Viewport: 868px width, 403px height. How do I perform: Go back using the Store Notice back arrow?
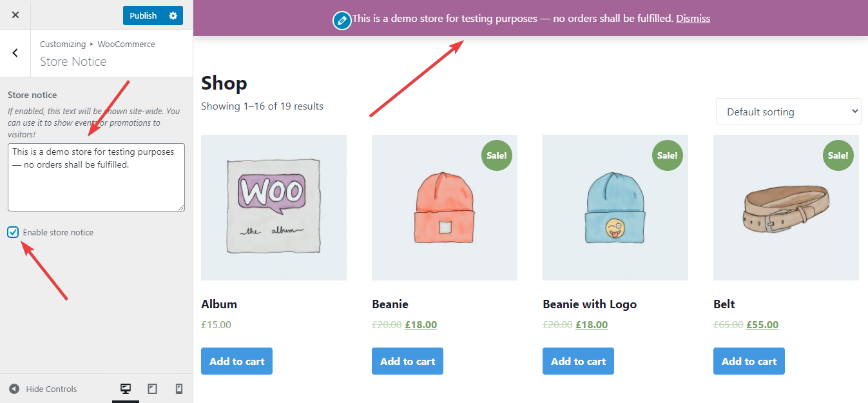(x=14, y=52)
